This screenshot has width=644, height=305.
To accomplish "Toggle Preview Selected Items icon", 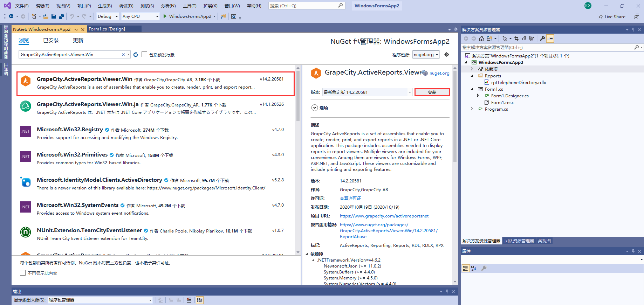I will 550,39.
